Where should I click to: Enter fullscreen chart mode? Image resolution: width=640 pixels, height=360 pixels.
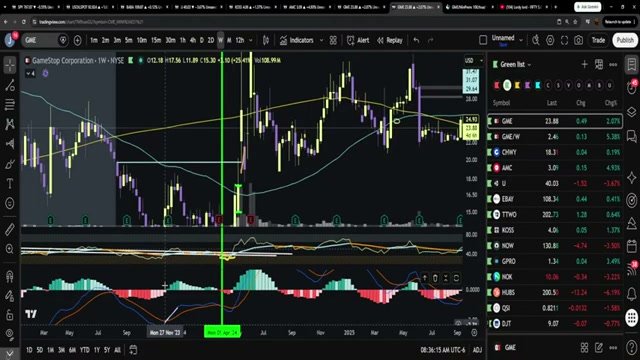(x=564, y=40)
